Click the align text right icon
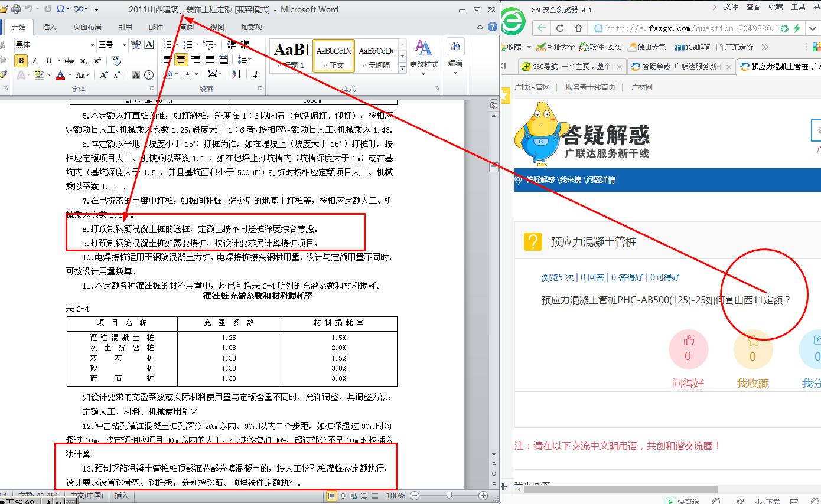This screenshot has width=821, height=504. (196, 60)
